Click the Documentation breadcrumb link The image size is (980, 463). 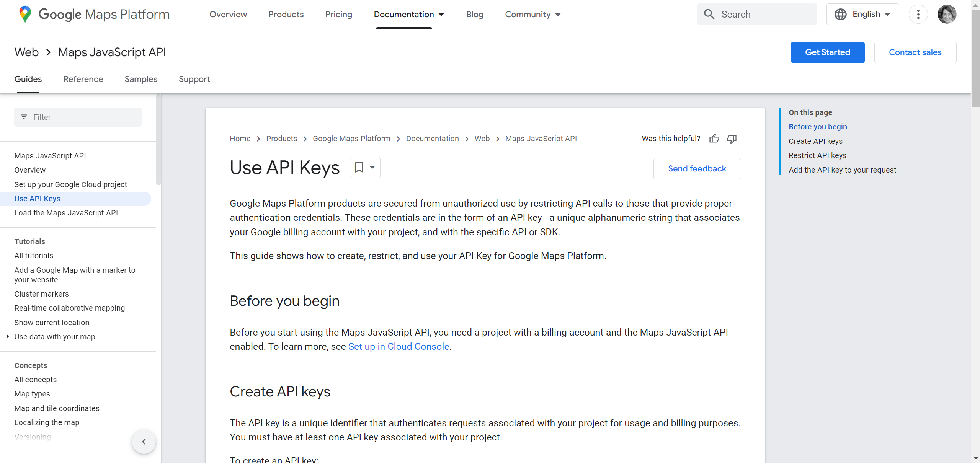432,139
